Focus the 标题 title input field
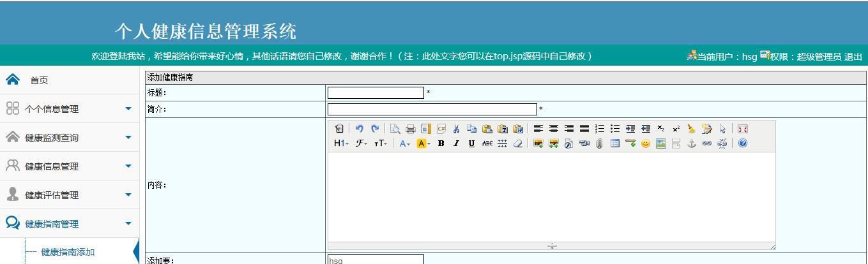The width and height of the screenshot is (868, 264). click(376, 93)
